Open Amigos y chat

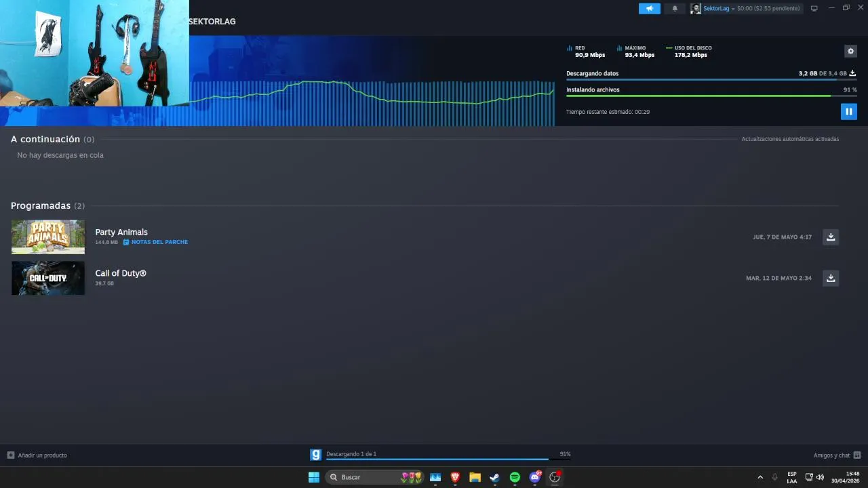pos(831,455)
